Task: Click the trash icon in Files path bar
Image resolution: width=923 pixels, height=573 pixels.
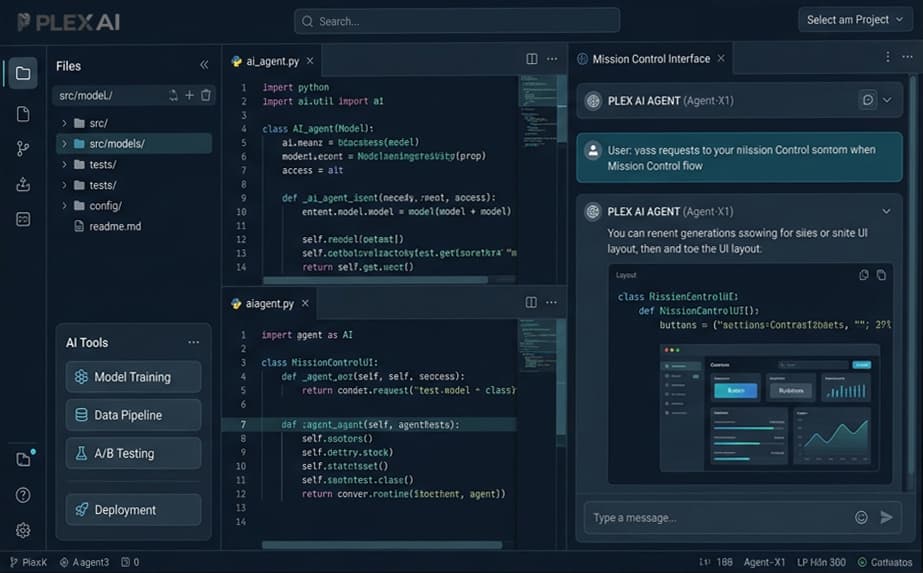Action: pos(206,95)
